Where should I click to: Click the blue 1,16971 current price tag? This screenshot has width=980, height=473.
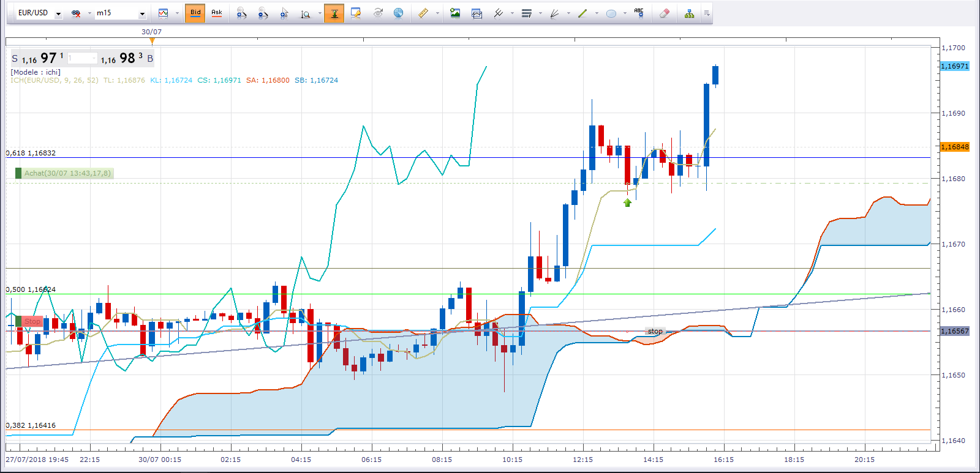955,66
